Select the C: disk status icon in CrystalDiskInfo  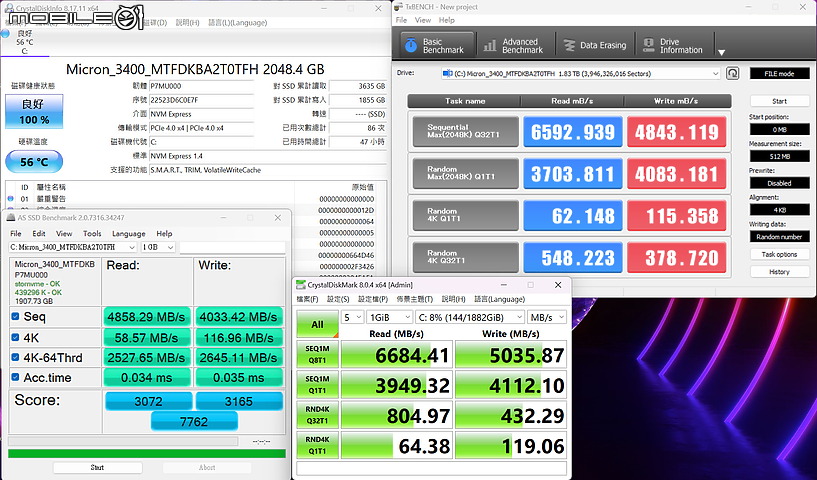click(5, 33)
